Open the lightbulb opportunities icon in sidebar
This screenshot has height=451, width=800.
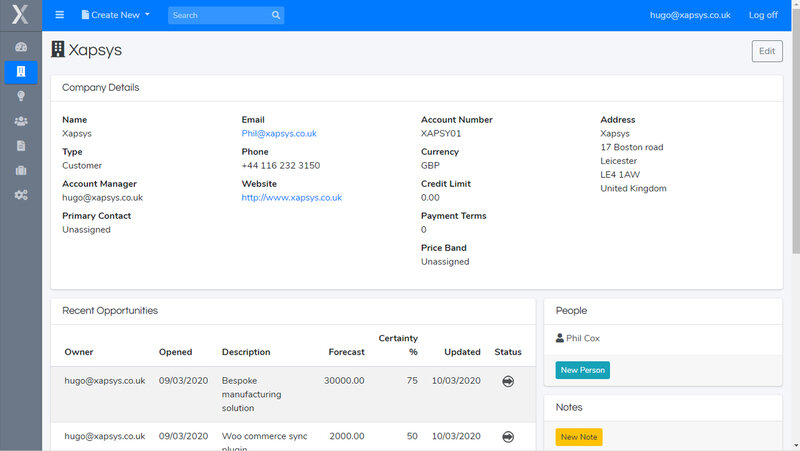(21, 96)
